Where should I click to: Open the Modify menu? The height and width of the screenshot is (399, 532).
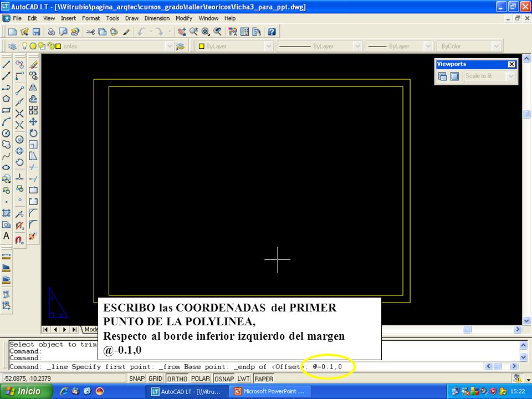coord(184,18)
